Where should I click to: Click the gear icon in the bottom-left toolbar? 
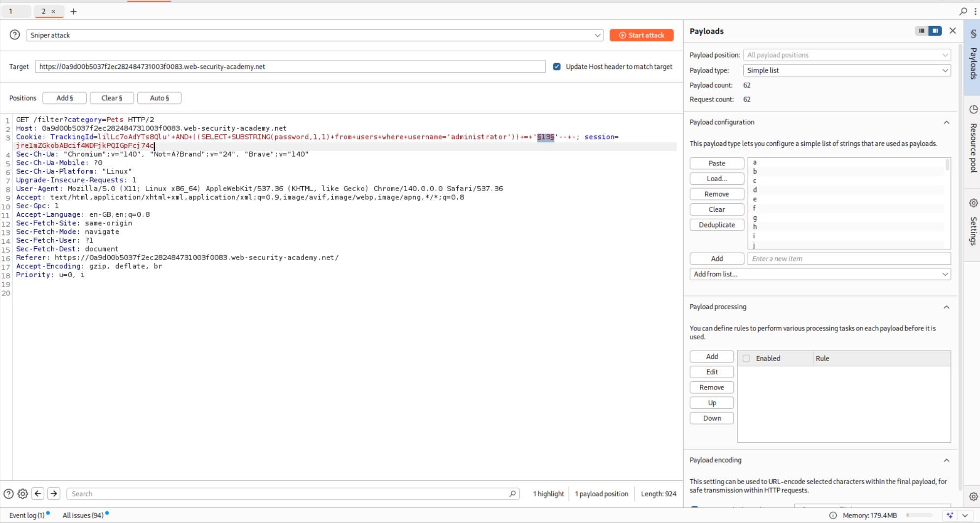coord(23,493)
